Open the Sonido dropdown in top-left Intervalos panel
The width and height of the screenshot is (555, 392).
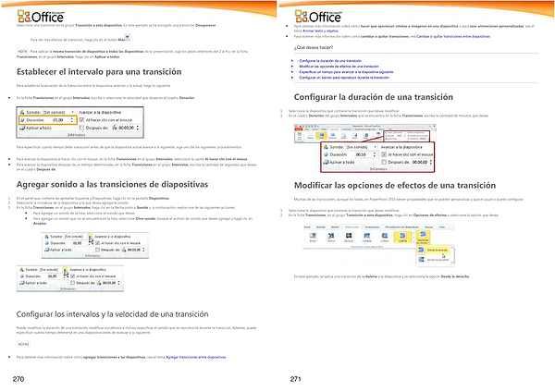tap(64, 111)
